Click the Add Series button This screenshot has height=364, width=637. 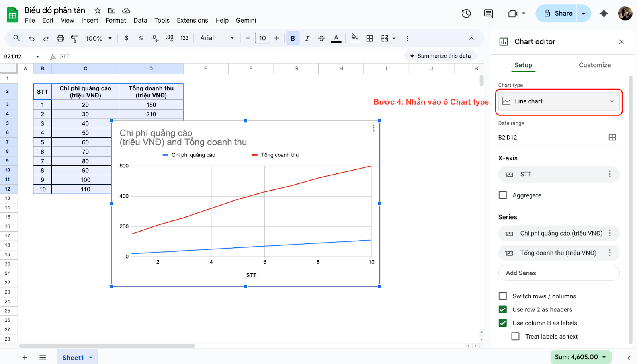coord(559,273)
